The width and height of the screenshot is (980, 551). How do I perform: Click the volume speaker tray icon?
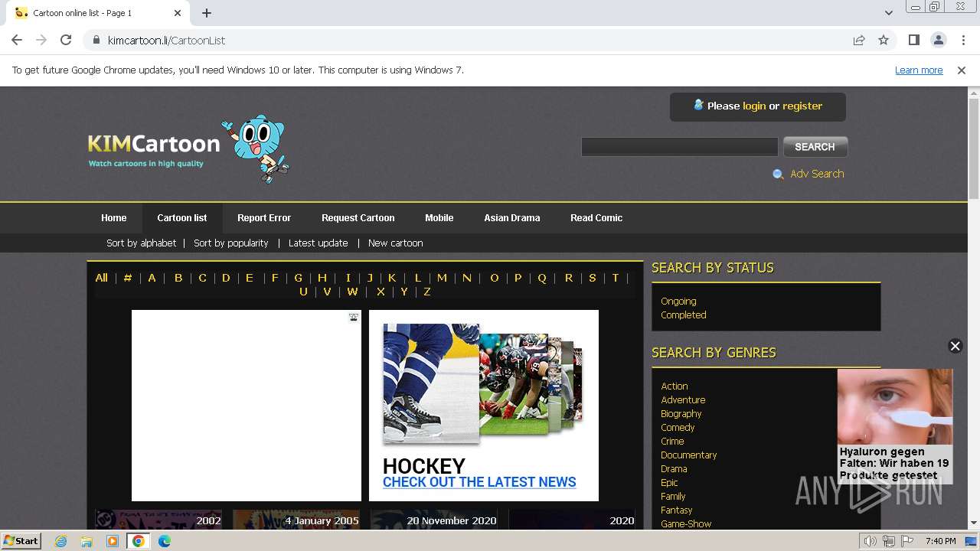click(870, 541)
